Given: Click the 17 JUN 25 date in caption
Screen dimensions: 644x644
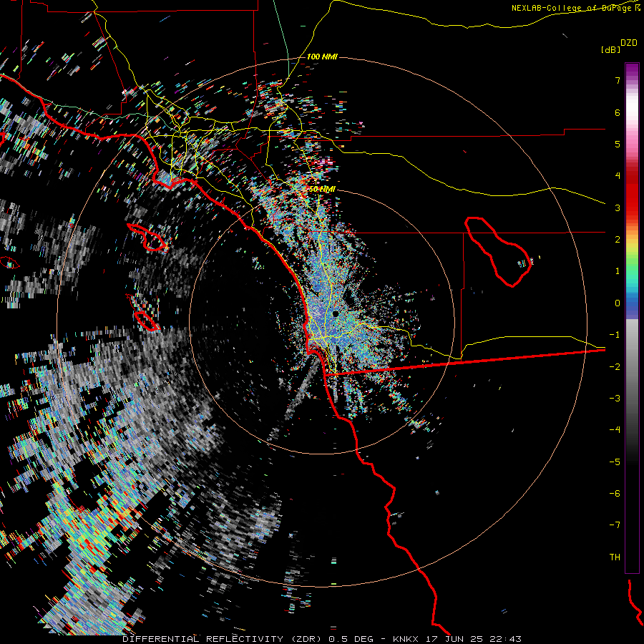Looking at the screenshot, I should pyautogui.click(x=454, y=639).
